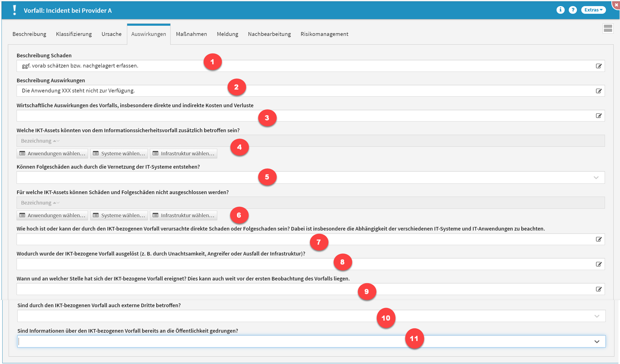Viewport: 620px width, 364px height.
Task: Click edit icon for Beschreibung Schaden
Action: click(x=599, y=66)
